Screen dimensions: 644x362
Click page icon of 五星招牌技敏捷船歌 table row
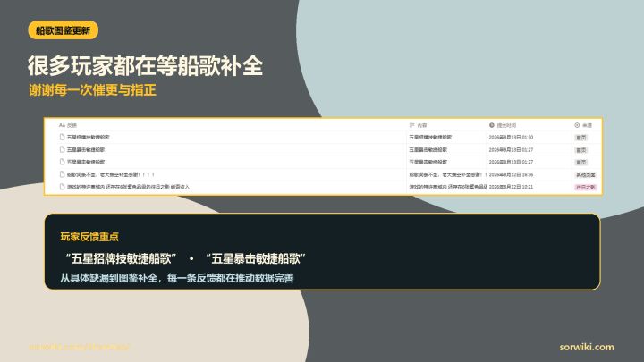[x=62, y=137]
